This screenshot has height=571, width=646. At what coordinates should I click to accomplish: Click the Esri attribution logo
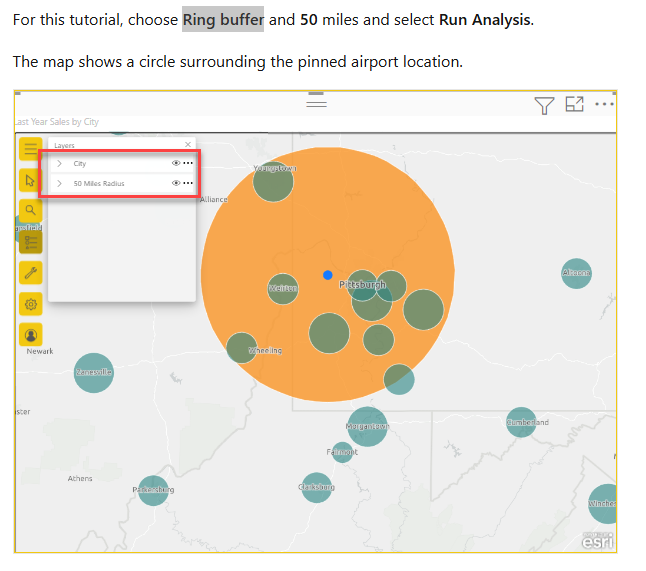point(598,541)
